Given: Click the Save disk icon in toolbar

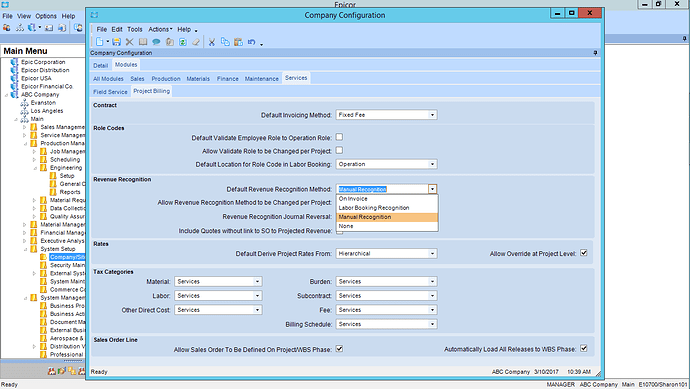Looking at the screenshot, I should pyautogui.click(x=116, y=42).
